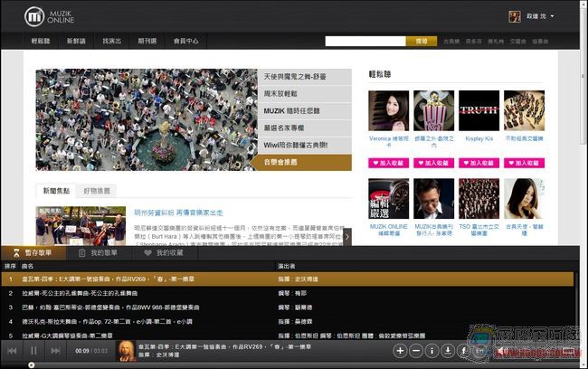588x369 pixels.
Task: Add the Veronica playlist to favorites
Action: 388,163
